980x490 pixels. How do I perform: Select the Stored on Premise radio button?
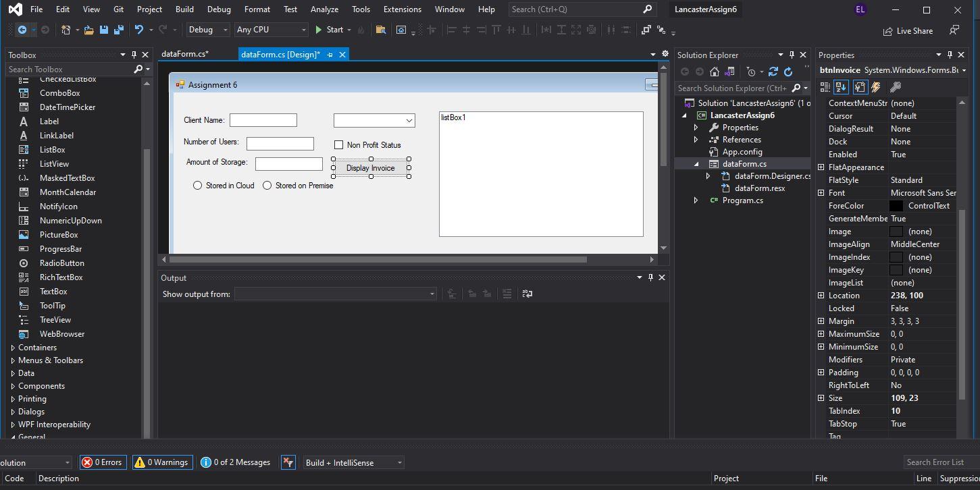pos(267,186)
